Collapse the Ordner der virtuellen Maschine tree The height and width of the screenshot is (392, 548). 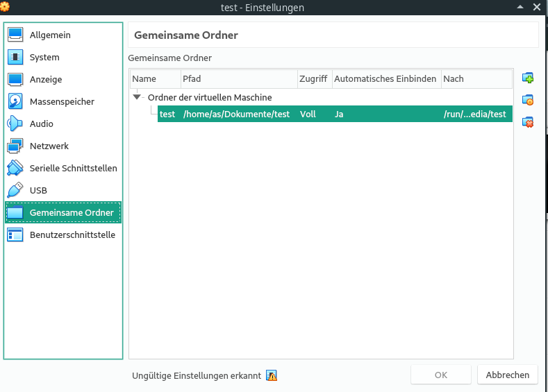(138, 97)
